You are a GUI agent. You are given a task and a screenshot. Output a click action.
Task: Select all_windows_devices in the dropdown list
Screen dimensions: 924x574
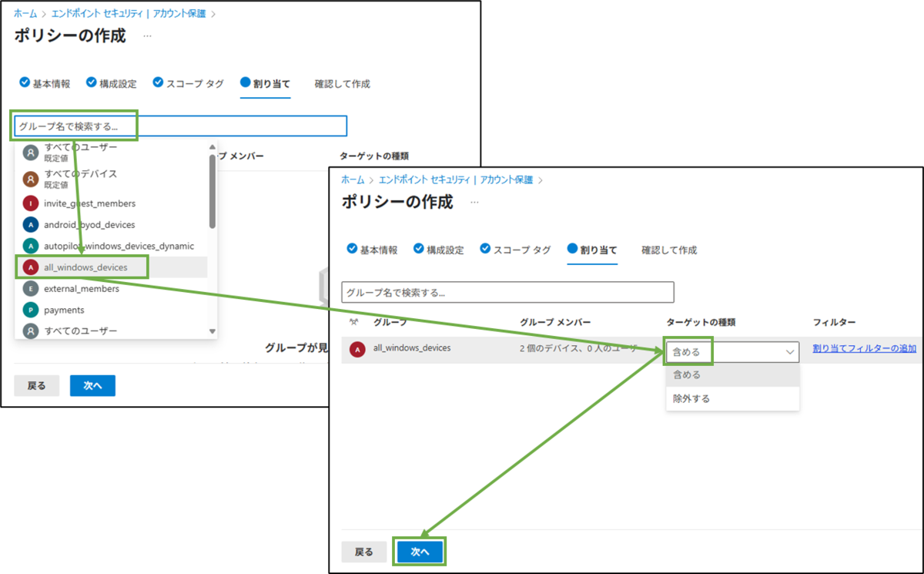pyautogui.click(x=111, y=267)
